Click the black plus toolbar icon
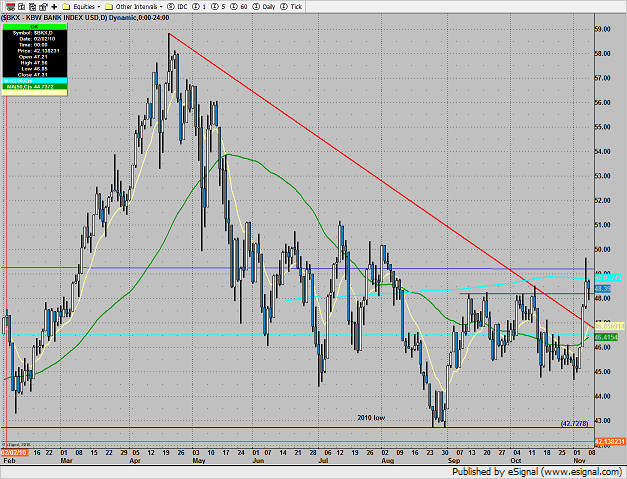Viewport: 627px width, 479px height. [x=54, y=7]
